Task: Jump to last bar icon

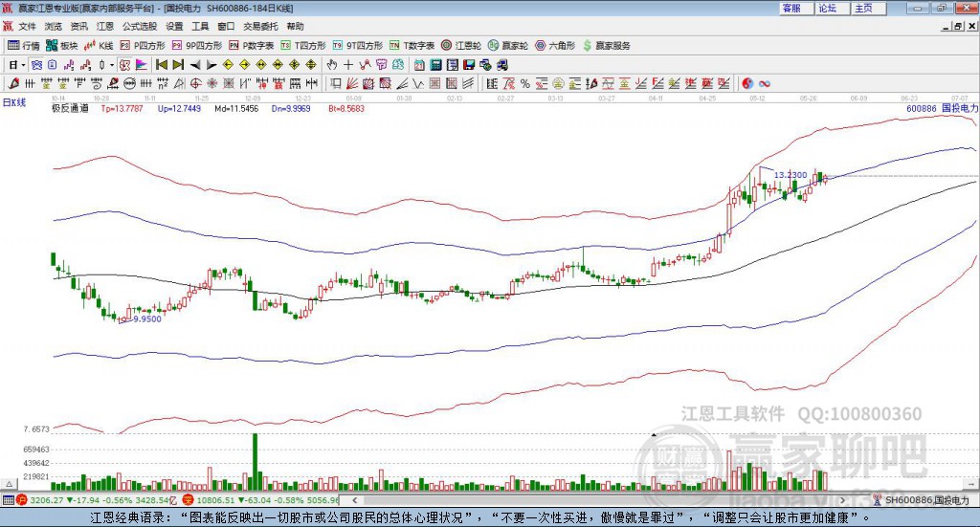Action: (x=178, y=65)
